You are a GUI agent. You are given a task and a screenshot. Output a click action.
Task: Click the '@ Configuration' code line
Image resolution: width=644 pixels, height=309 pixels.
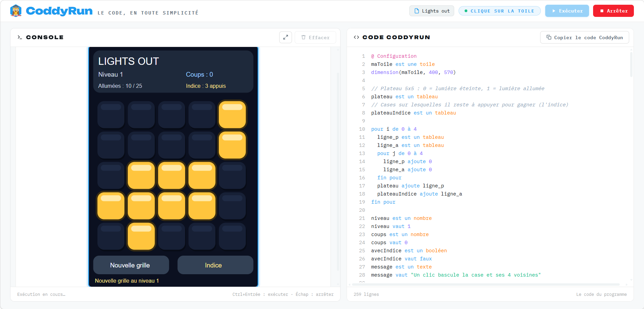(394, 56)
